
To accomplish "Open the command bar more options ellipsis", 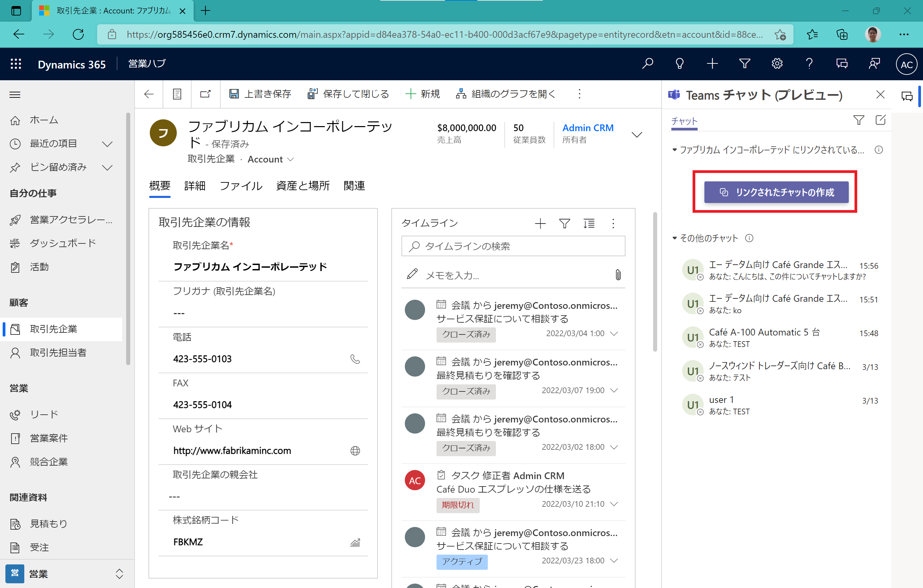I will click(580, 94).
